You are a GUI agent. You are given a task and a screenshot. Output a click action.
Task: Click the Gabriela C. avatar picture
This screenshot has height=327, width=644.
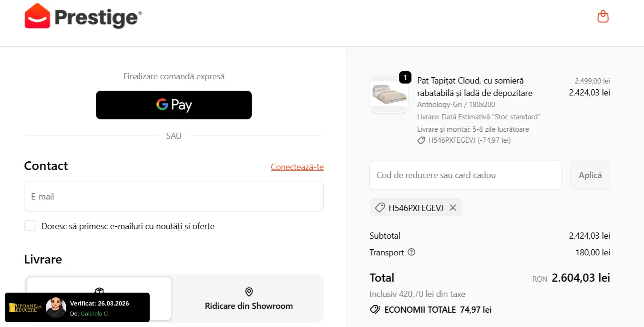click(x=56, y=307)
